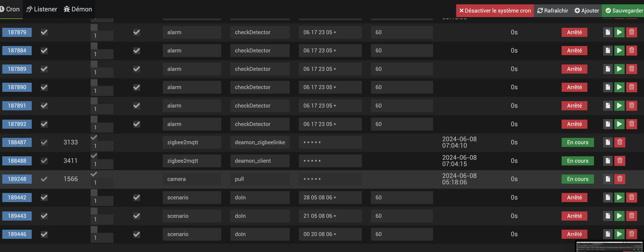Switch to the Listener tab
Viewport: 644px width, 252px height.
tap(42, 9)
